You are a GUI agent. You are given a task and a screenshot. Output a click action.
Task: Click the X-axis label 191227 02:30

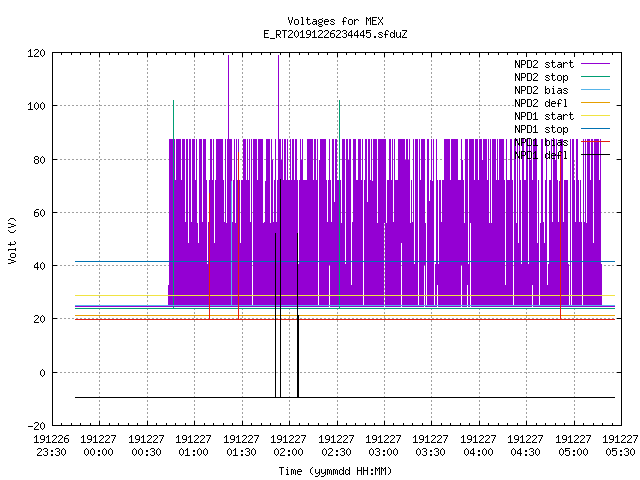[x=336, y=446]
